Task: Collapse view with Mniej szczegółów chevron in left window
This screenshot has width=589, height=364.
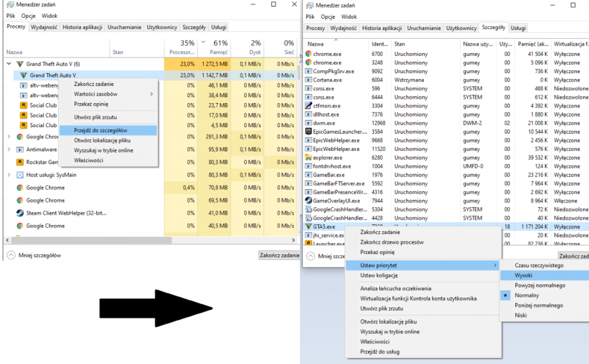Action: [x=11, y=255]
